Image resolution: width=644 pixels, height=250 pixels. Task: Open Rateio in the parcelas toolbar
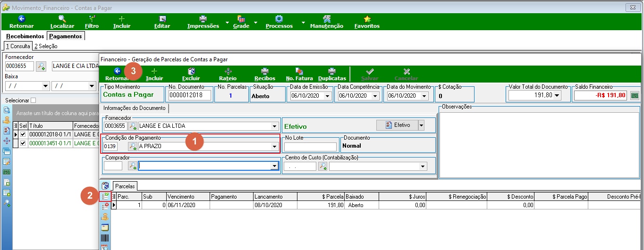tap(228, 75)
